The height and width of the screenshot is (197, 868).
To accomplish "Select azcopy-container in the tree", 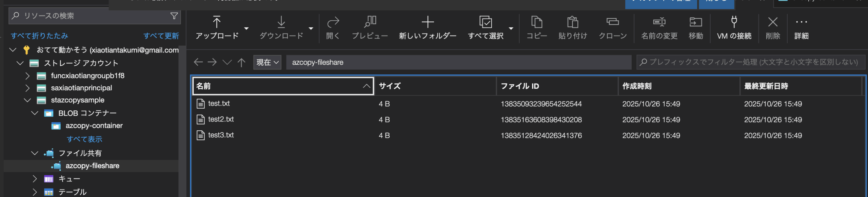I will coord(94,126).
